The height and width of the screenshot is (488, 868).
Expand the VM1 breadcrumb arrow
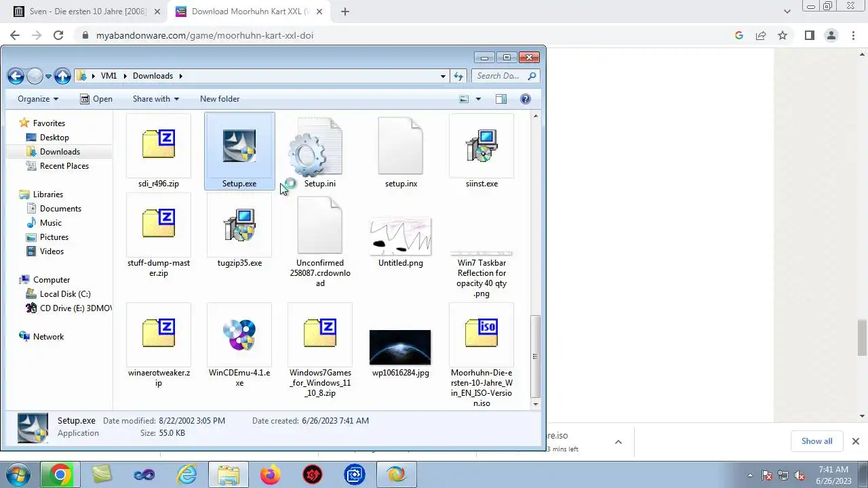click(x=124, y=76)
